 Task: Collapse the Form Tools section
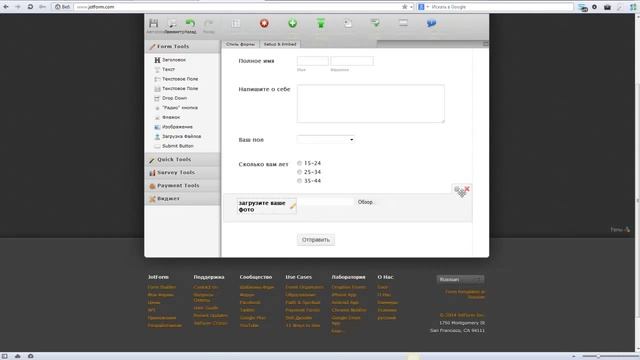(182, 47)
